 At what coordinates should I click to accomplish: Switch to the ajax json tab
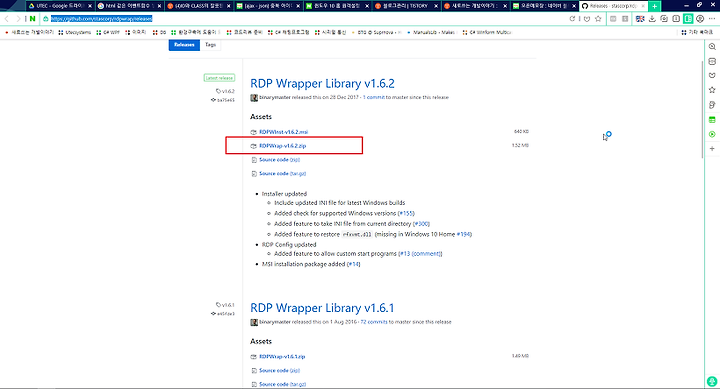click(x=269, y=6)
